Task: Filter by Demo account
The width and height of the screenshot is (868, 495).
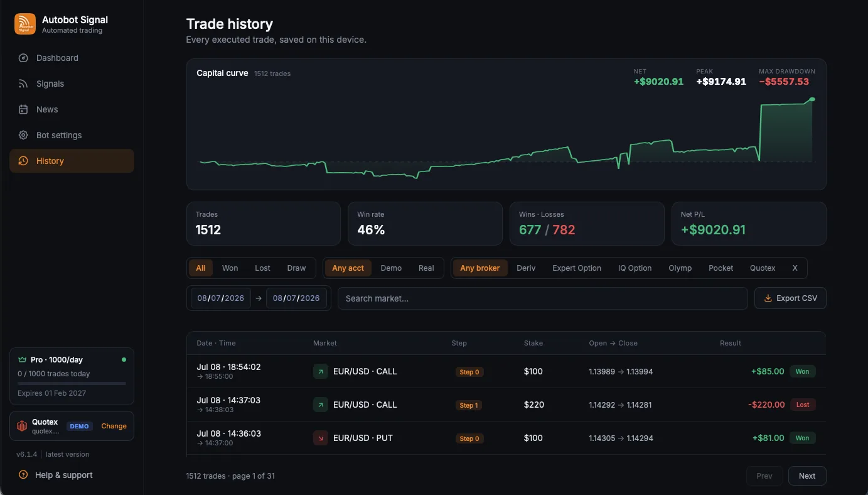Action: [391, 268]
